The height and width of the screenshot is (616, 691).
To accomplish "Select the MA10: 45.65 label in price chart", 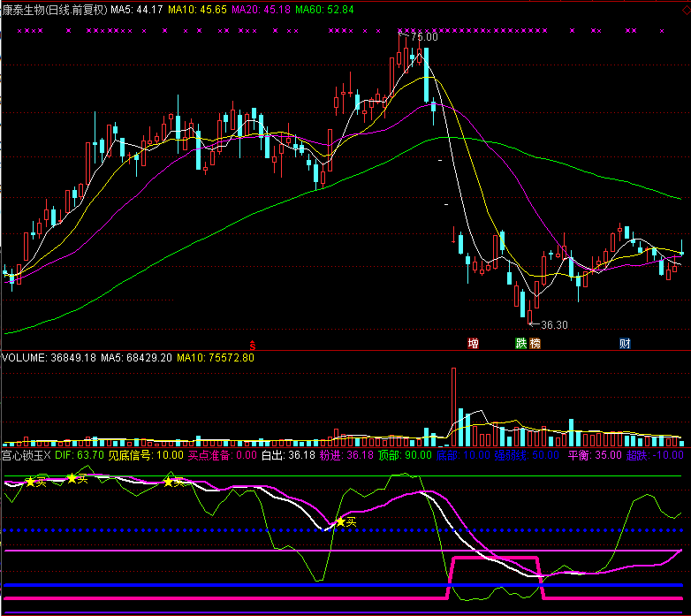I will click(197, 10).
